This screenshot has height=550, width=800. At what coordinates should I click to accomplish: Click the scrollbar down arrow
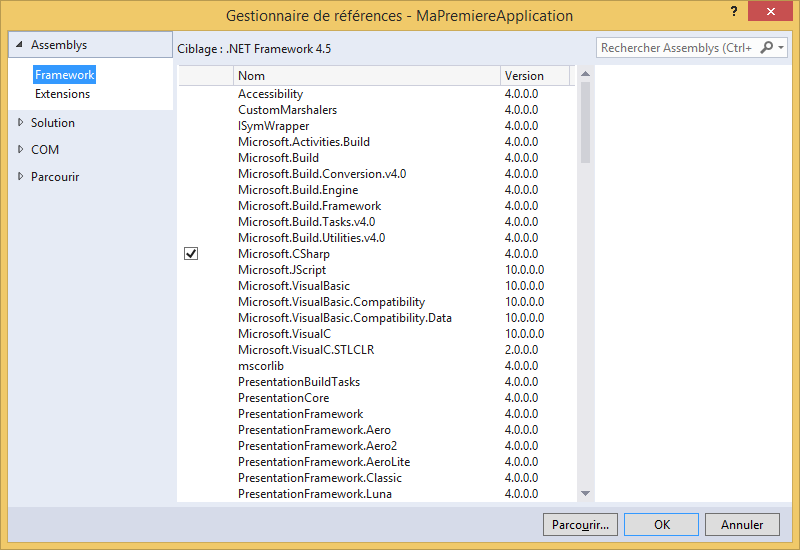[586, 493]
